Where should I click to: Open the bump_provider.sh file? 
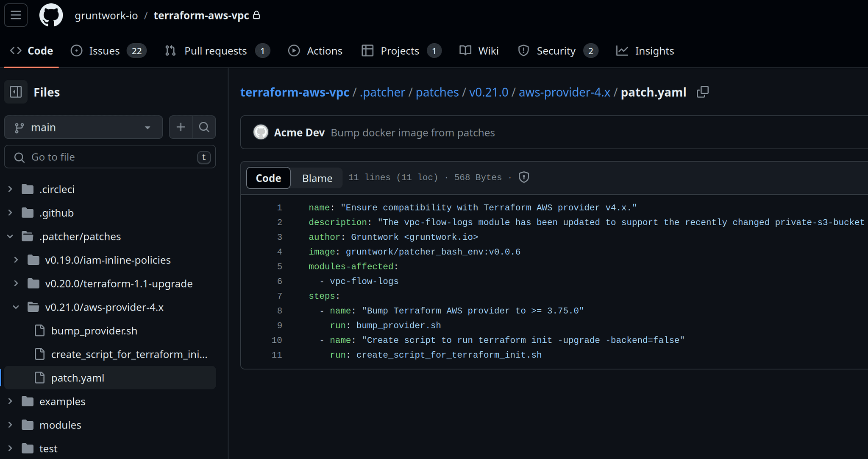click(94, 331)
